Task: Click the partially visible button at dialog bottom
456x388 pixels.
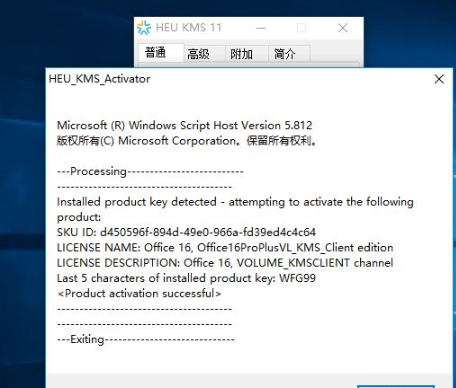Action: click(x=396, y=386)
